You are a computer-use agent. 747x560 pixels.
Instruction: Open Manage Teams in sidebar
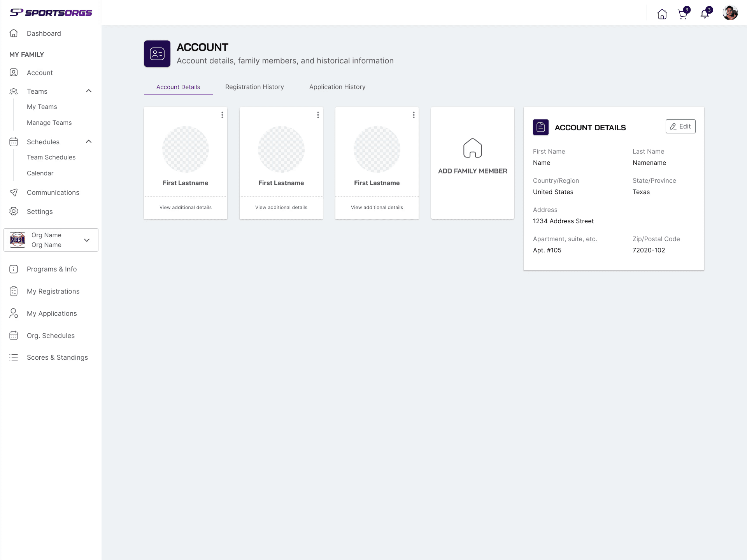[x=49, y=123]
